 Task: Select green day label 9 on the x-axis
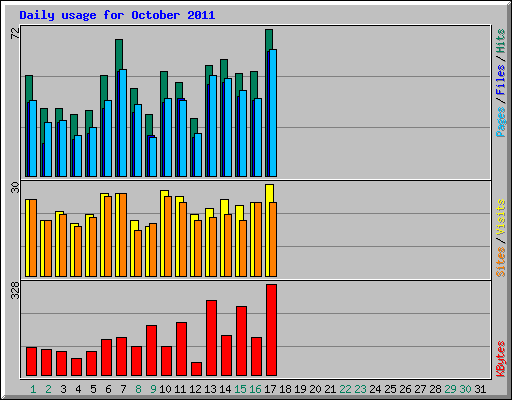(x=153, y=389)
